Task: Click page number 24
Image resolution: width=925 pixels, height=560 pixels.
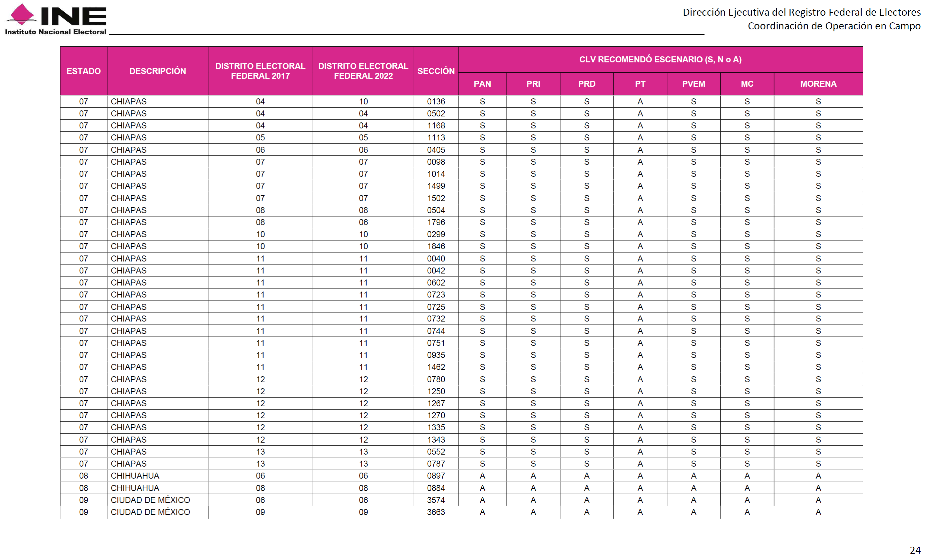Action: click(915, 550)
